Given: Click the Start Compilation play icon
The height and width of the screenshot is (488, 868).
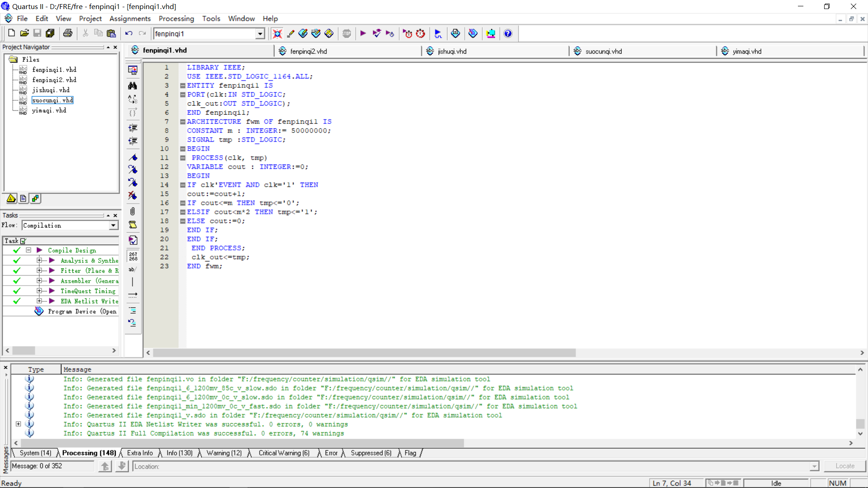Looking at the screenshot, I should pos(363,33).
